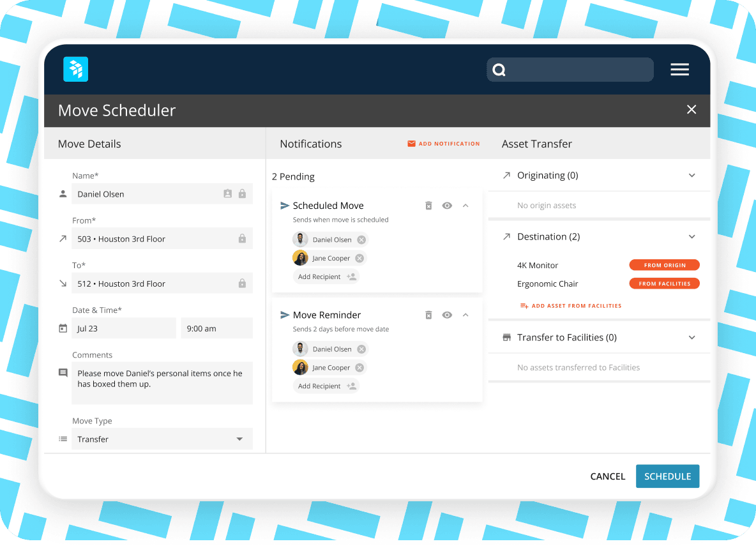
Task: Click the search magnifier icon
Action: 499,69
